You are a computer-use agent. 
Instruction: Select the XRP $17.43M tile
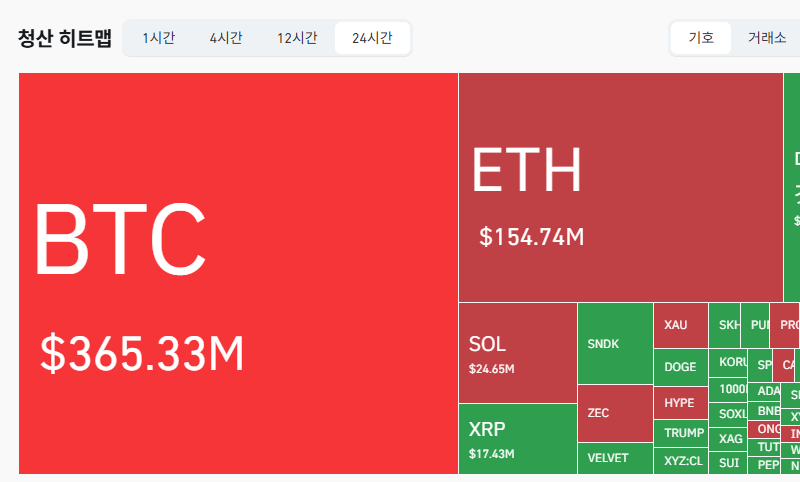click(518, 439)
